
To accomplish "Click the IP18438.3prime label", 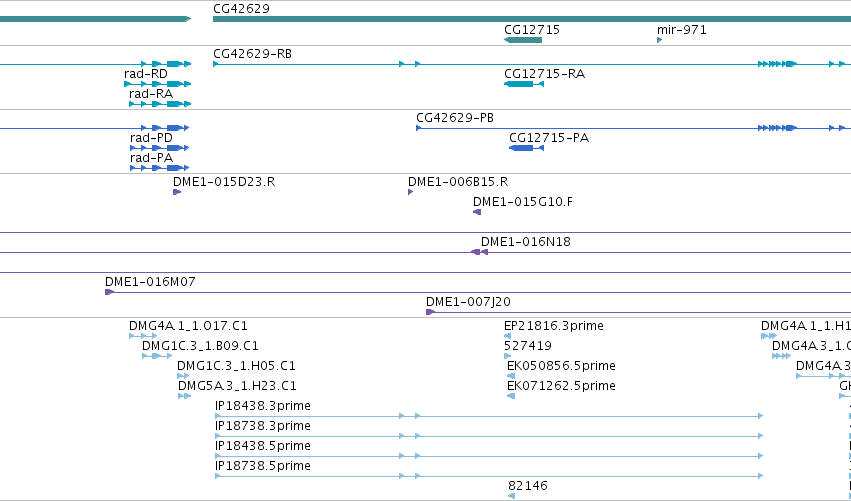I will pos(263,406).
